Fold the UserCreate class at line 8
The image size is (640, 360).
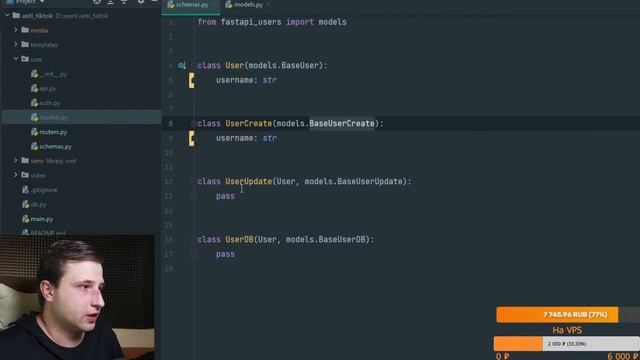(x=193, y=123)
